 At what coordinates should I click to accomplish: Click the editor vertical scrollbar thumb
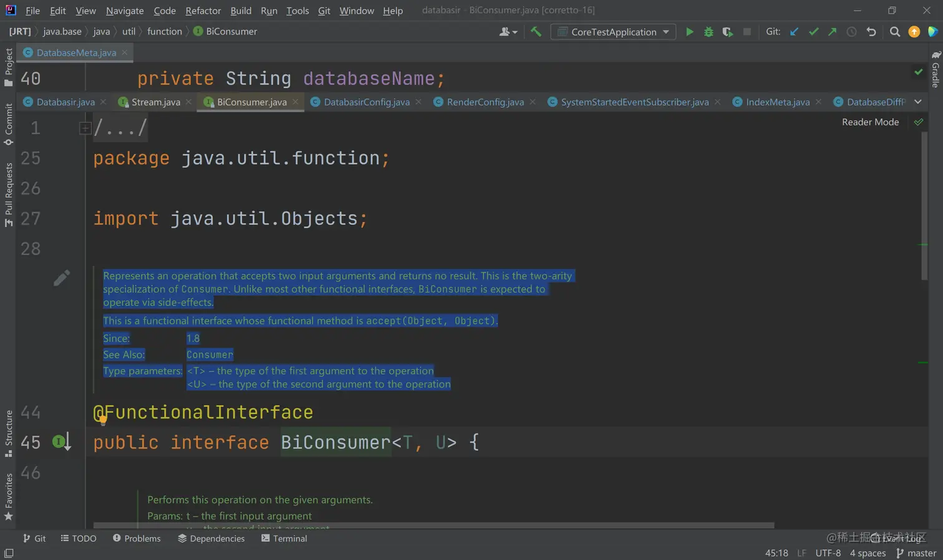924,206
